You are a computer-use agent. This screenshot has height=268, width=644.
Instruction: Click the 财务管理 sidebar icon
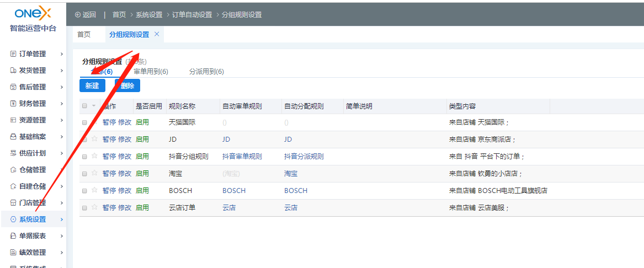13,104
